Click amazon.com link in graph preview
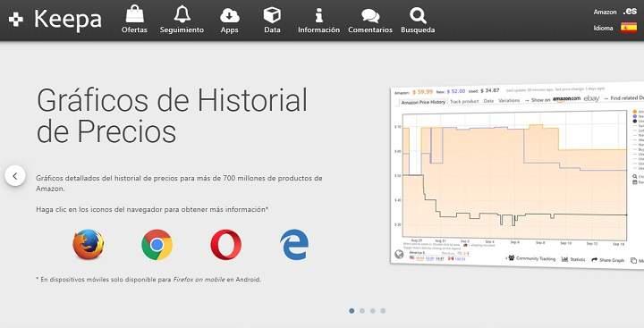This screenshot has height=328, width=644. (566, 99)
